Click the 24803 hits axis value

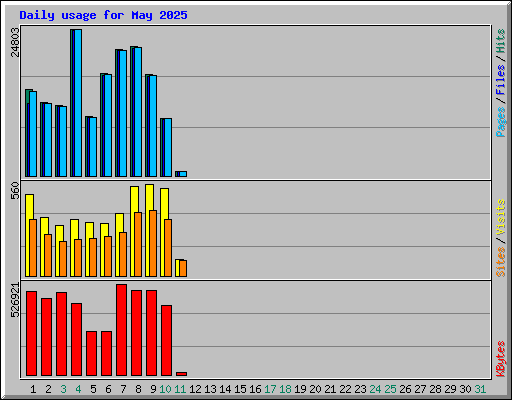[15, 42]
